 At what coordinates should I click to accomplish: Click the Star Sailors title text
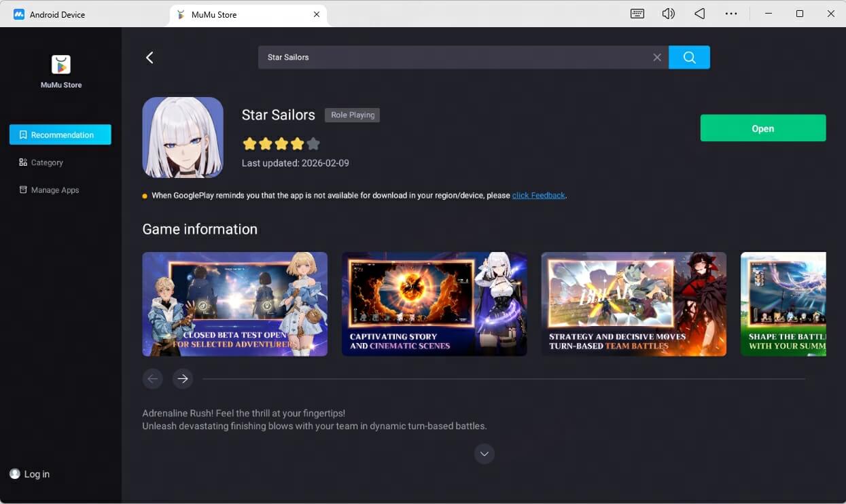(x=279, y=115)
